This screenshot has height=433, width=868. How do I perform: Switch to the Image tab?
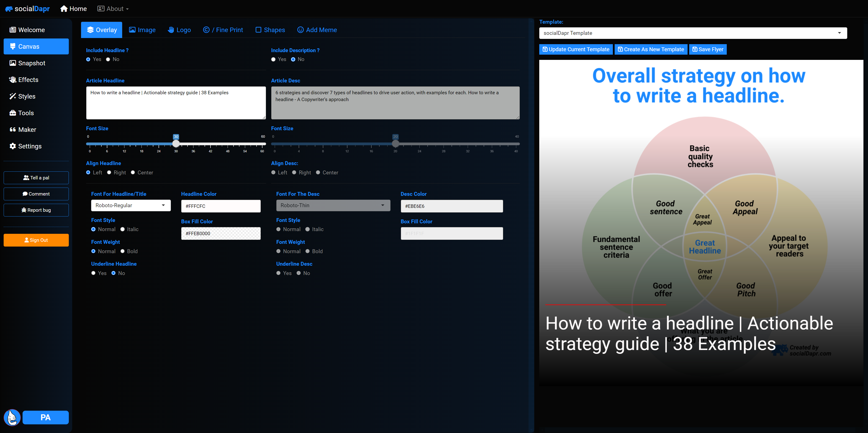coord(142,30)
